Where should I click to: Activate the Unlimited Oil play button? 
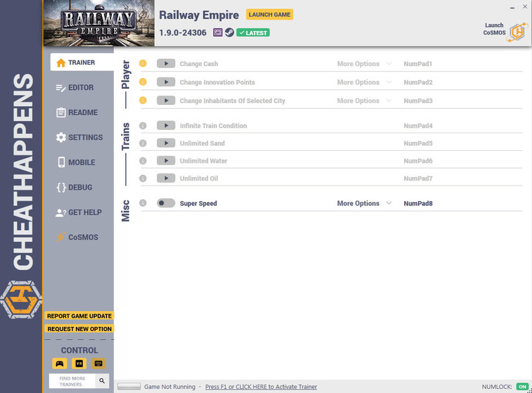pos(166,178)
